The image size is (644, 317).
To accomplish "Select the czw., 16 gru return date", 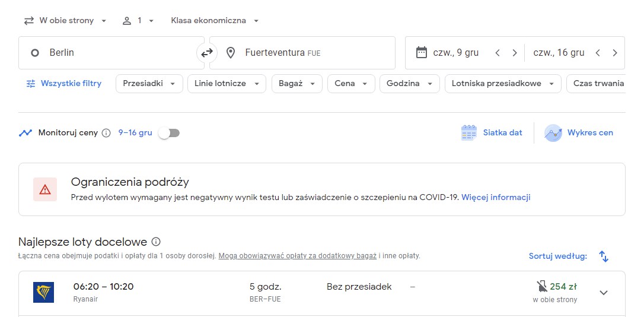I will (x=559, y=53).
